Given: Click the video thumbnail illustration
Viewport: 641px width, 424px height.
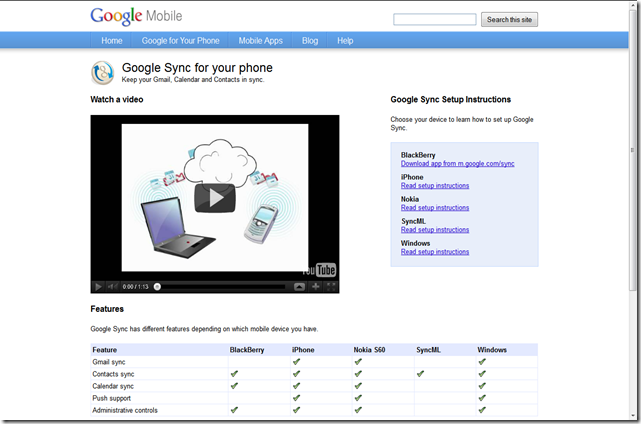Looking at the screenshot, I should pyautogui.click(x=215, y=197).
